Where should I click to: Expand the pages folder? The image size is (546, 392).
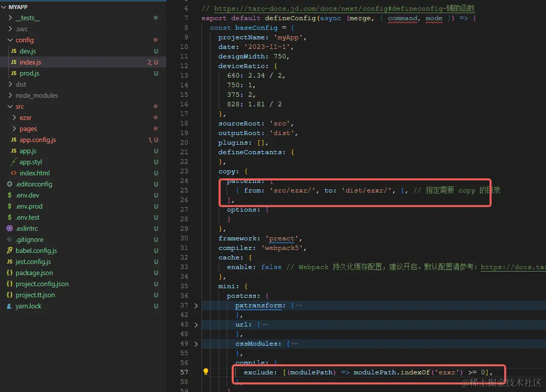click(x=14, y=128)
